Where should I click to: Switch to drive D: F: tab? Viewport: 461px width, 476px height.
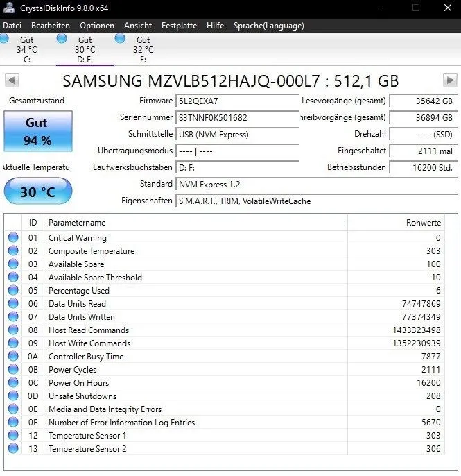pyautogui.click(x=85, y=49)
